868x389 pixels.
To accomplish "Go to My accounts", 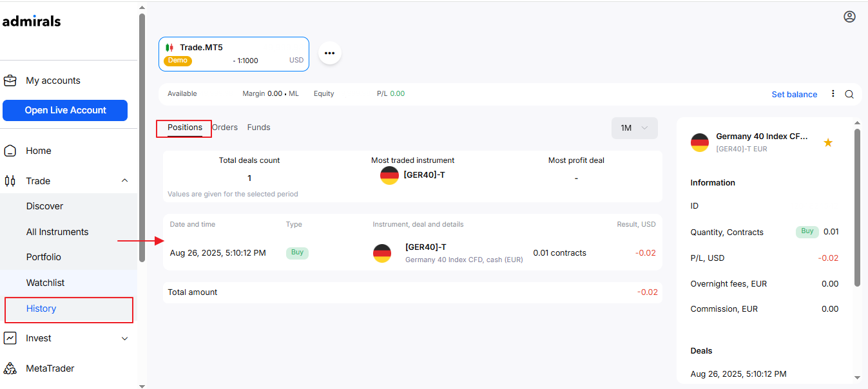I will click(53, 81).
